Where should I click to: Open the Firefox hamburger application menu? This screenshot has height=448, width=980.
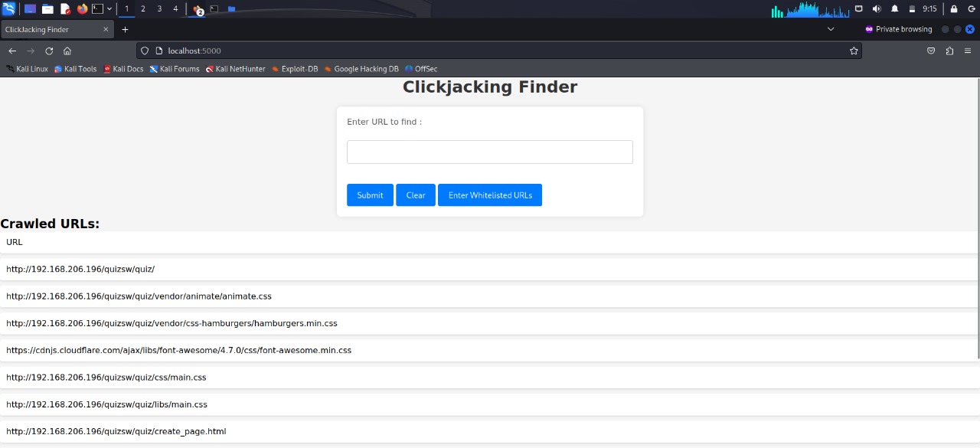(968, 51)
